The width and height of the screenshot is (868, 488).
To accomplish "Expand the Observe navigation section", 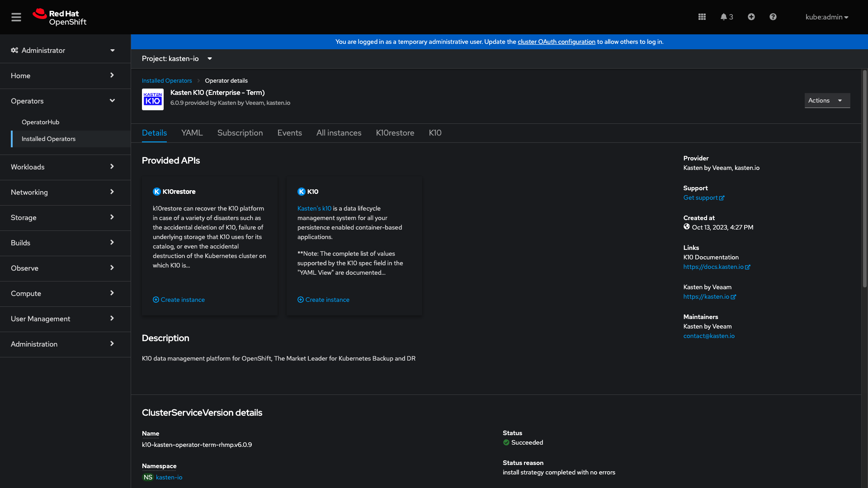I will click(x=65, y=268).
